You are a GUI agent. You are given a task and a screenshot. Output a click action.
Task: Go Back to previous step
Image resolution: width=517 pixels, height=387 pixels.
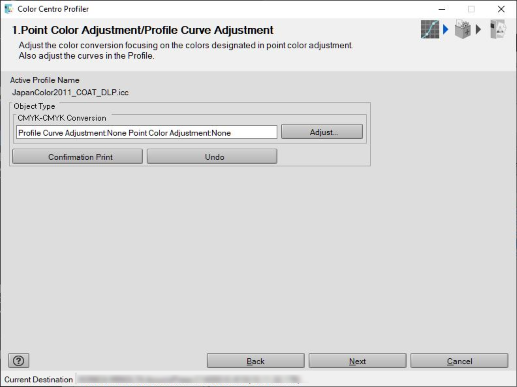pos(256,361)
